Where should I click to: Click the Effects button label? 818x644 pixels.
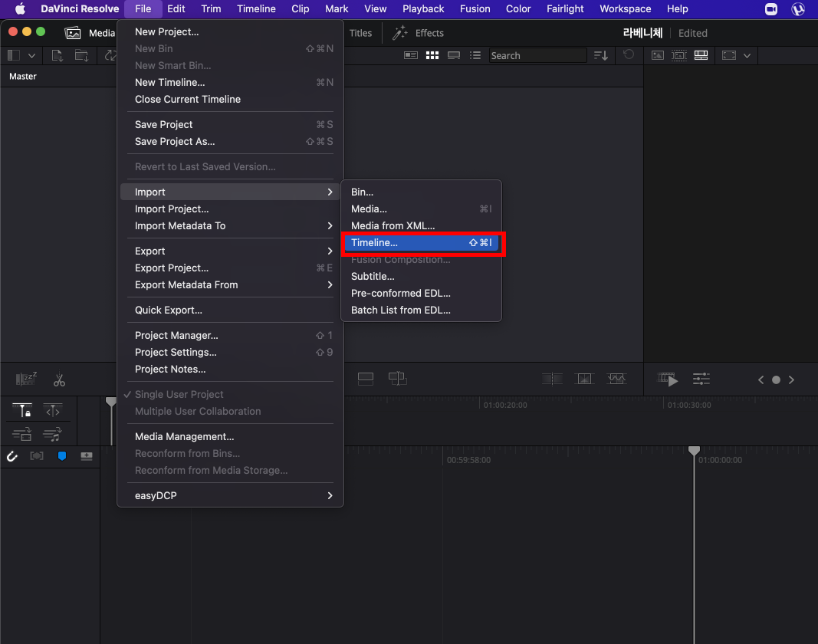[429, 33]
